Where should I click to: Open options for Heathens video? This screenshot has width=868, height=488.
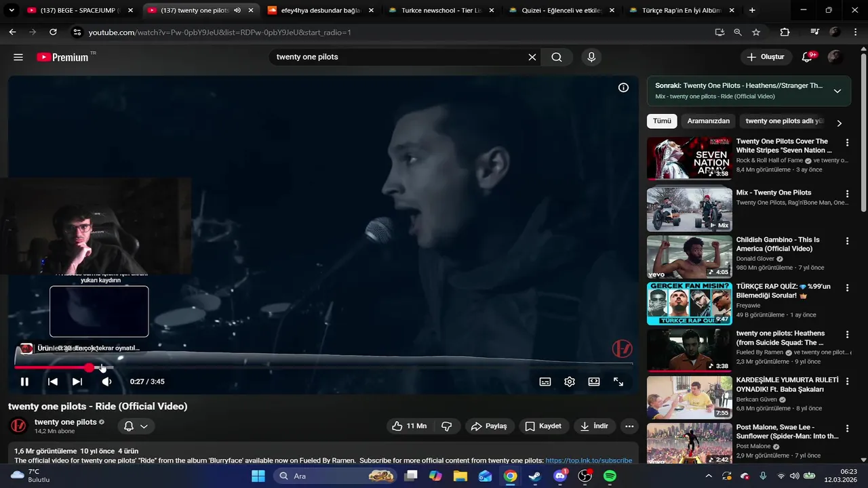pos(847,334)
